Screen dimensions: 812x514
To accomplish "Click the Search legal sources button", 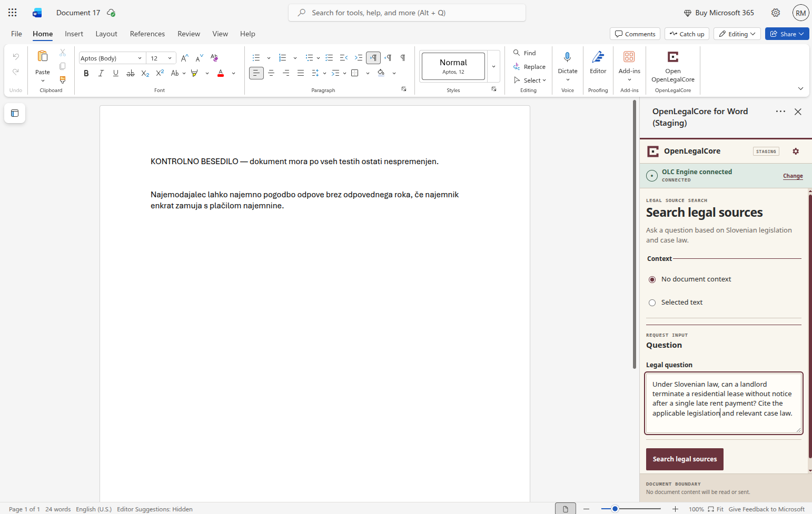I will coord(685,459).
